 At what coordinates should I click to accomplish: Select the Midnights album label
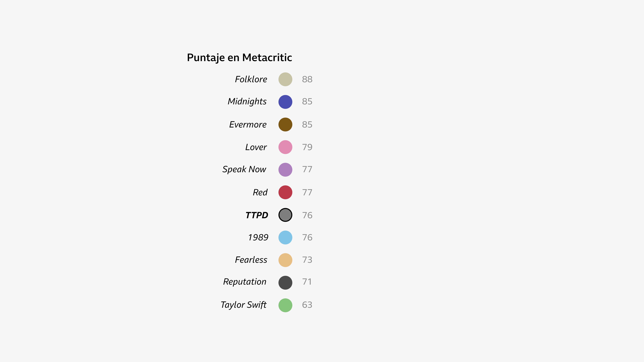tap(247, 101)
